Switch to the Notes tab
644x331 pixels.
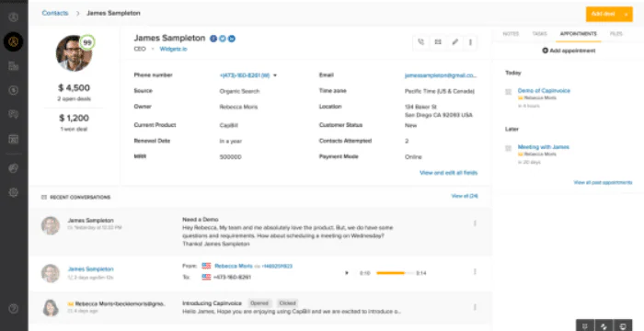tap(511, 34)
